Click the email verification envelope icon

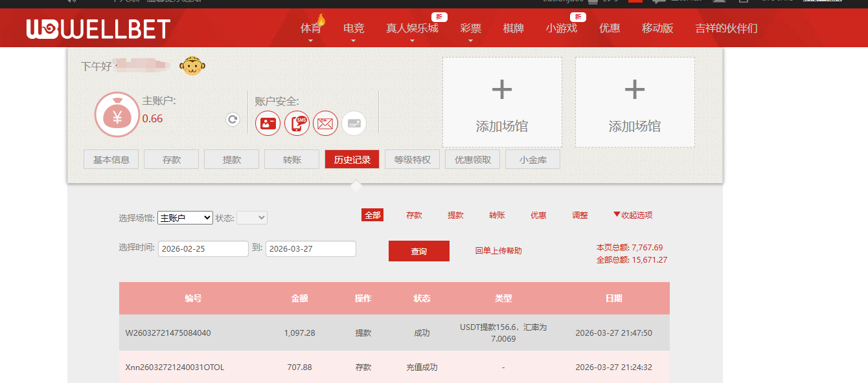(325, 123)
